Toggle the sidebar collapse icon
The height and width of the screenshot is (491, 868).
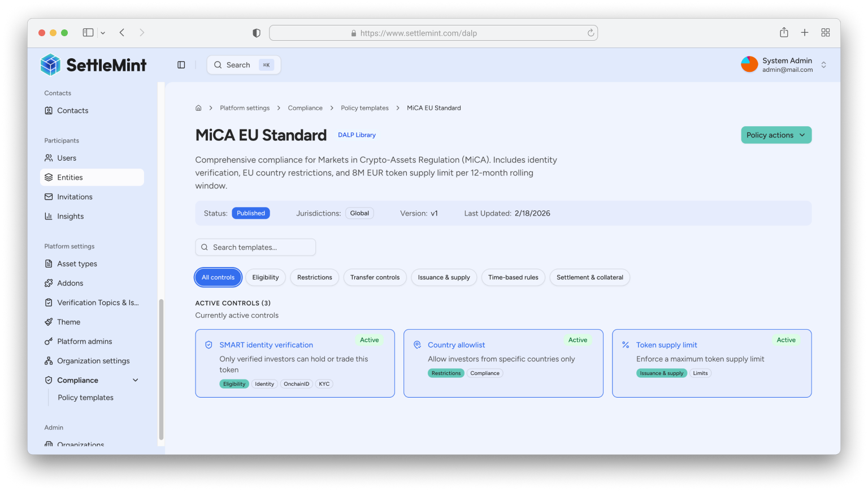coord(181,65)
